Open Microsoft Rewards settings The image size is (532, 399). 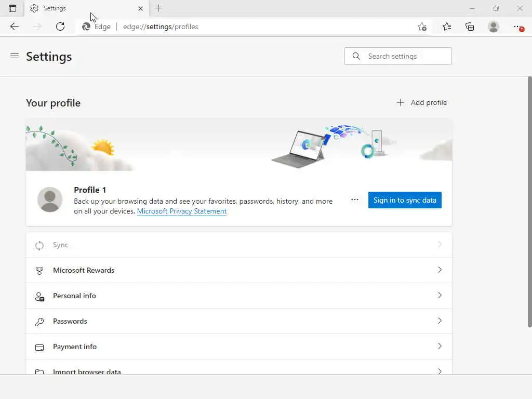[239, 270]
